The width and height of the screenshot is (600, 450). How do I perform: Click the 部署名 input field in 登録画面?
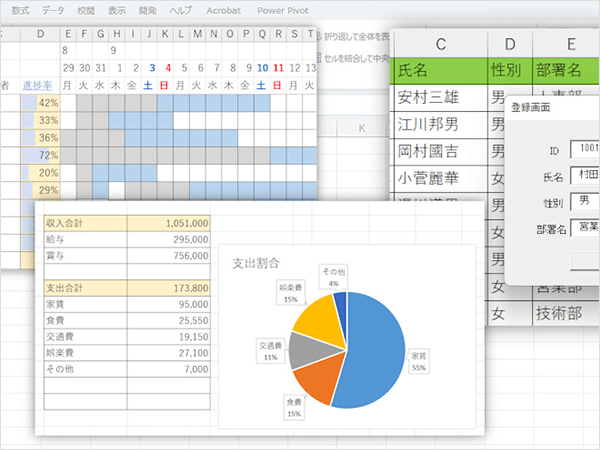pyautogui.click(x=585, y=228)
